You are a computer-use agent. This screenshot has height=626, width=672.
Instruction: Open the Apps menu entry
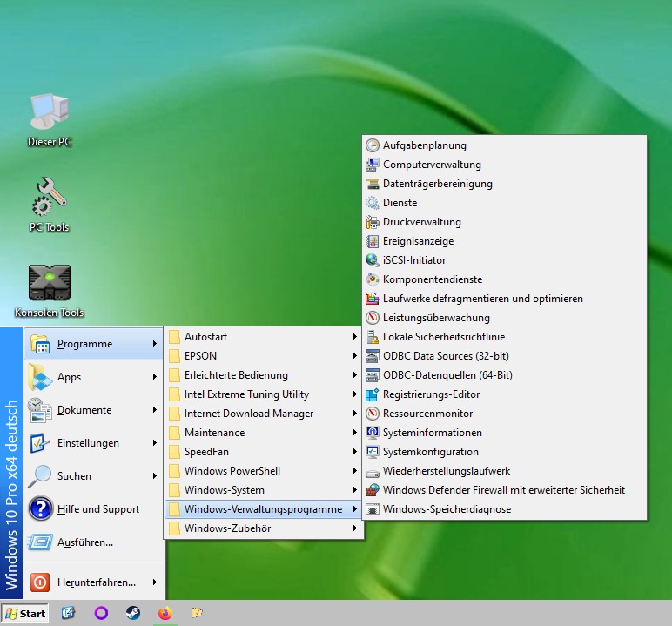point(93,376)
